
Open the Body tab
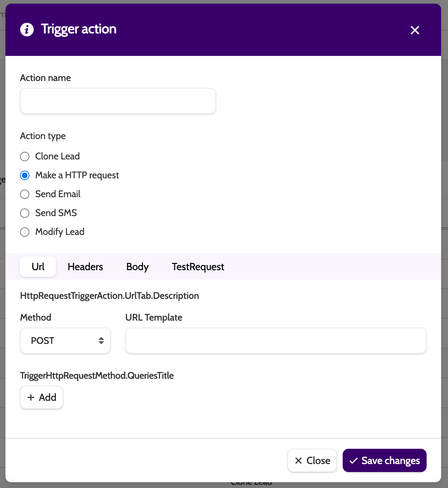137,267
